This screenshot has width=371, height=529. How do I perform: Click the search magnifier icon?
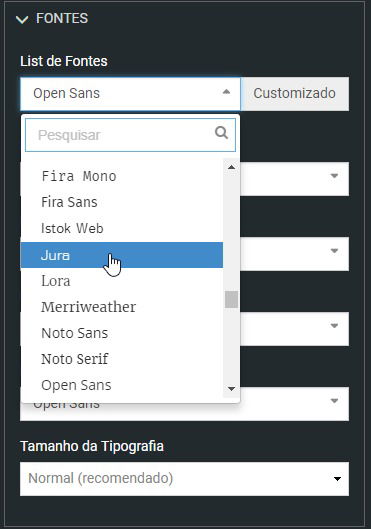pos(221,133)
